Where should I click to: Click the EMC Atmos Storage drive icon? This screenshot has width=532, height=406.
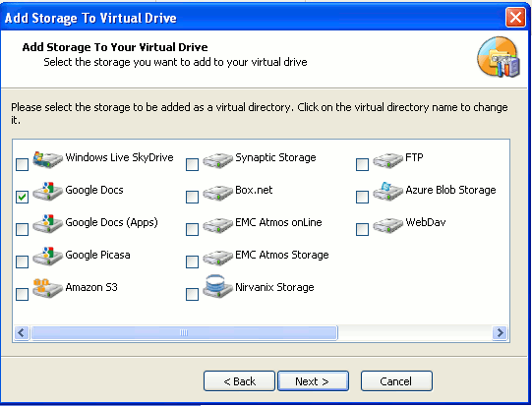[218, 258]
